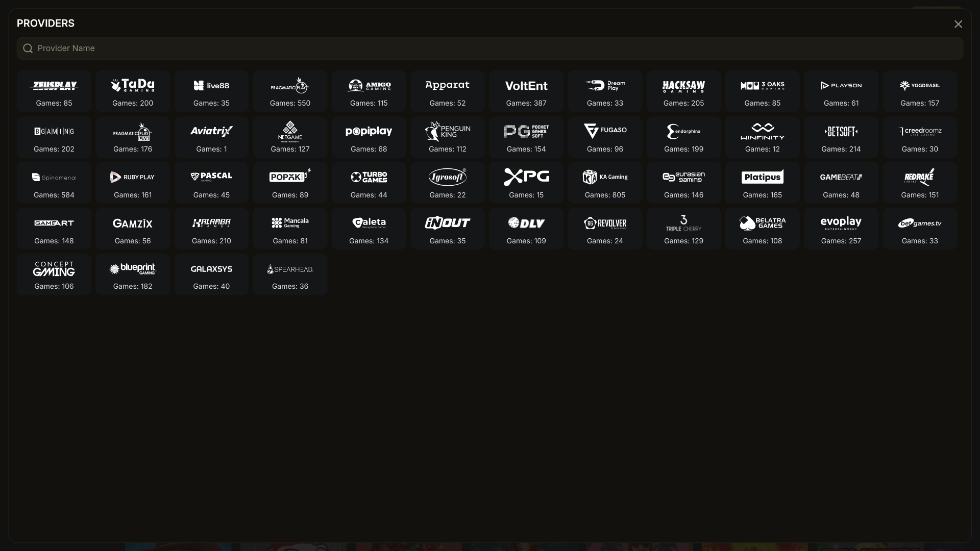Select the Popiplay provider card
The width and height of the screenshot is (980, 551).
[x=369, y=137]
